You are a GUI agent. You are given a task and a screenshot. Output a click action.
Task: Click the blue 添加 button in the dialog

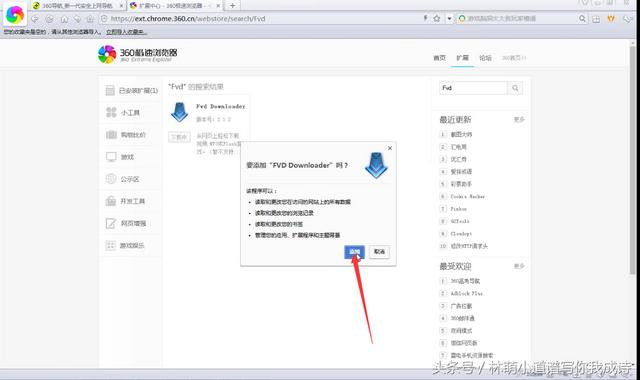click(x=354, y=251)
